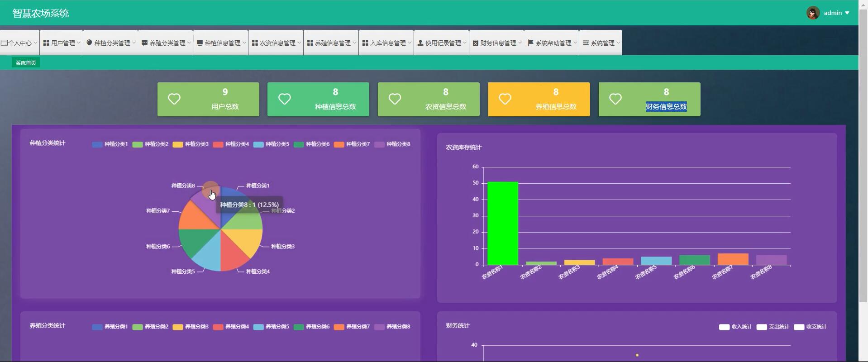Expand 种植信息管理 menu chevron
The height and width of the screenshot is (362, 868).
click(x=244, y=43)
